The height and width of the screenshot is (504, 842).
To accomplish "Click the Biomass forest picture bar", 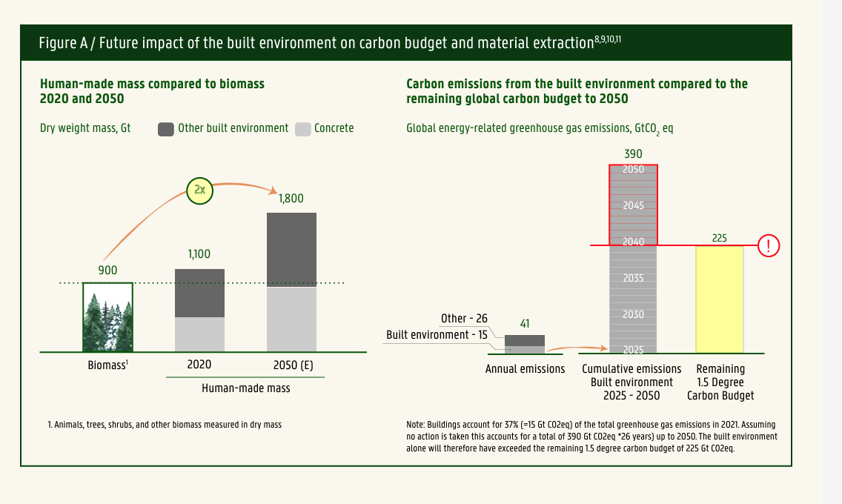I will click(108, 317).
